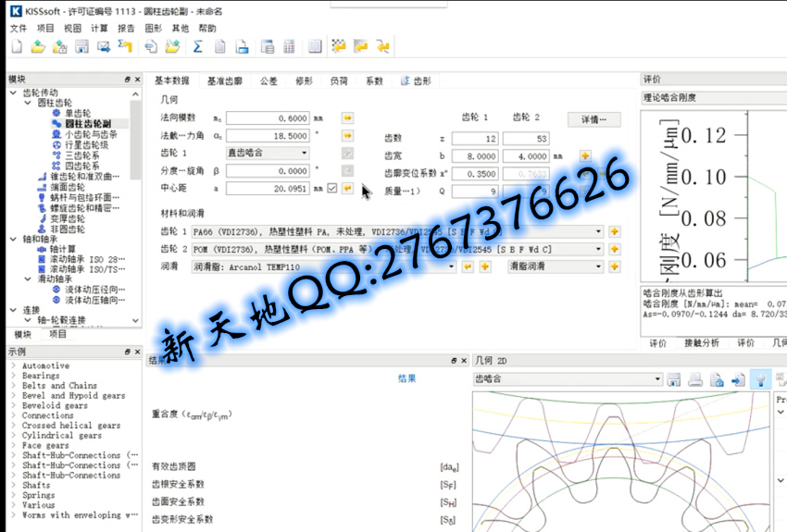Click the save floppy disk toolbar icon

click(81, 46)
